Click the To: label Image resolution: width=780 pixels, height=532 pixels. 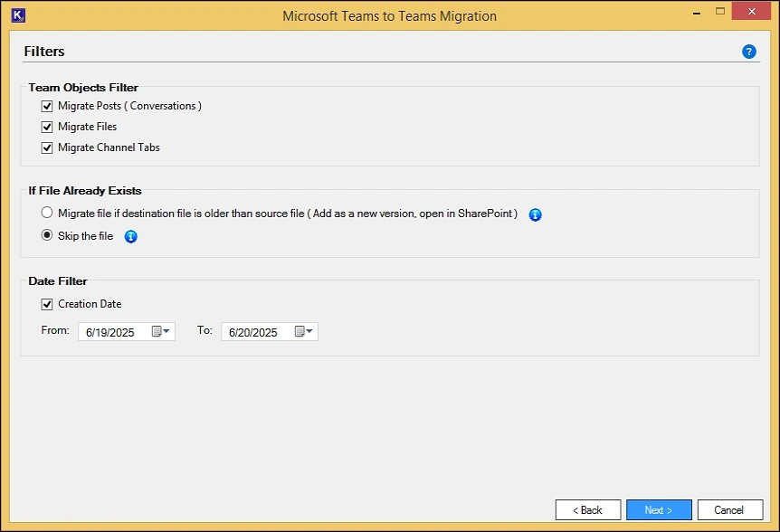[205, 330]
